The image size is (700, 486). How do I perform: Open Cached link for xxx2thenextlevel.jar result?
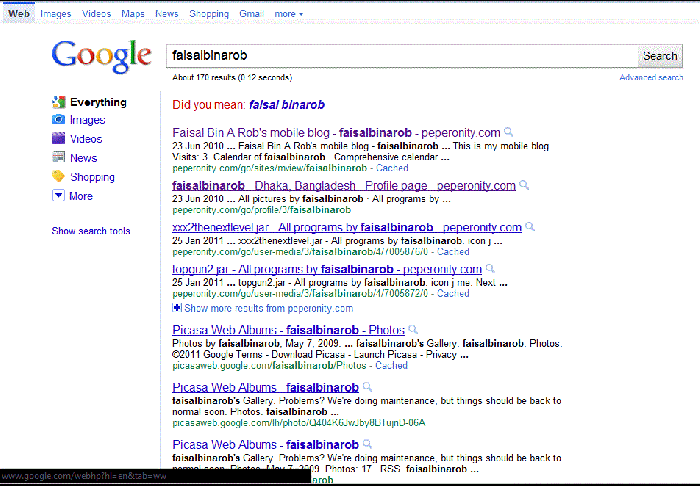[x=453, y=252]
